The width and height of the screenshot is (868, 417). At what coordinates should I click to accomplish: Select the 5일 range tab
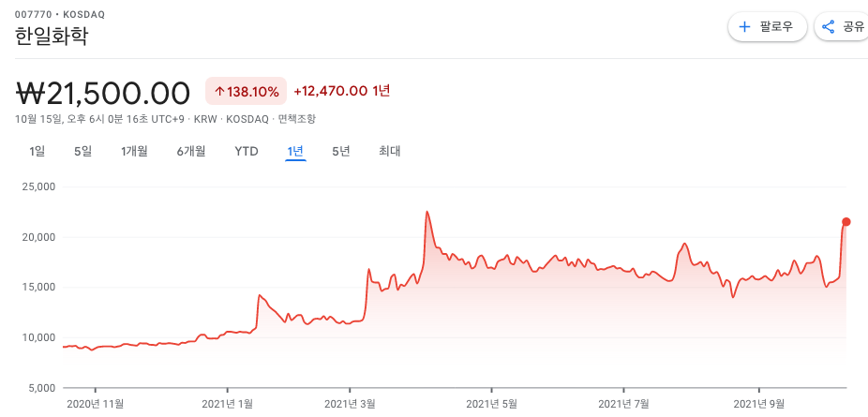click(83, 151)
